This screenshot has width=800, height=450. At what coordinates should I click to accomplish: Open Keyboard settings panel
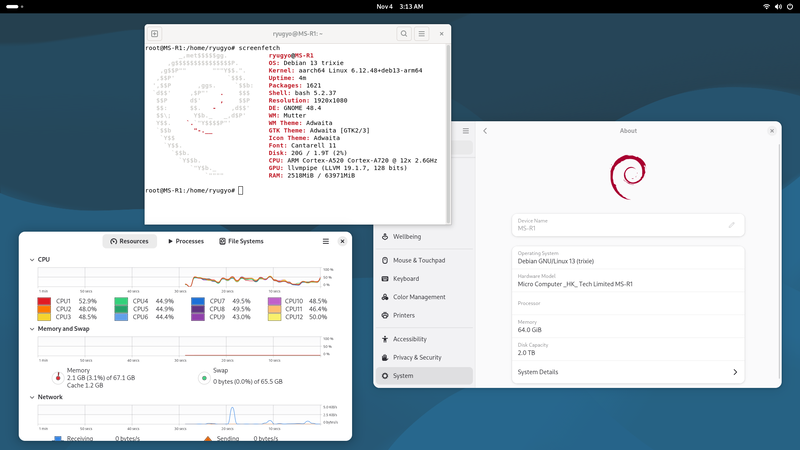[424, 279]
